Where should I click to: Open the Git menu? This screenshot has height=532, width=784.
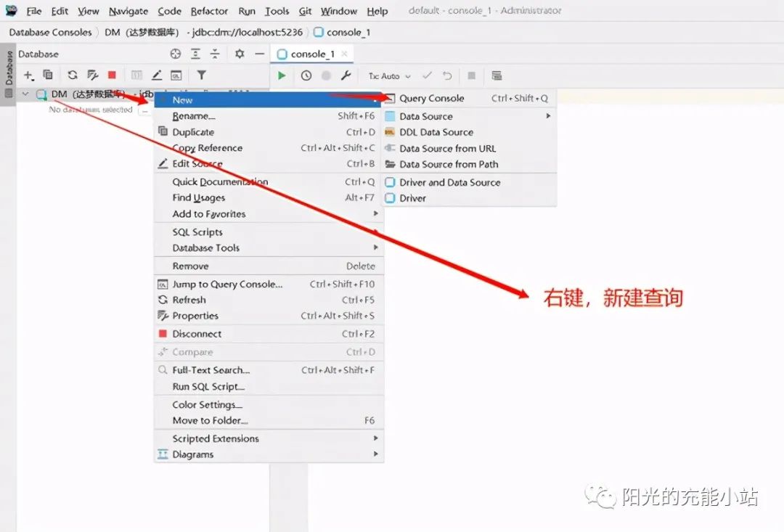tap(305, 11)
